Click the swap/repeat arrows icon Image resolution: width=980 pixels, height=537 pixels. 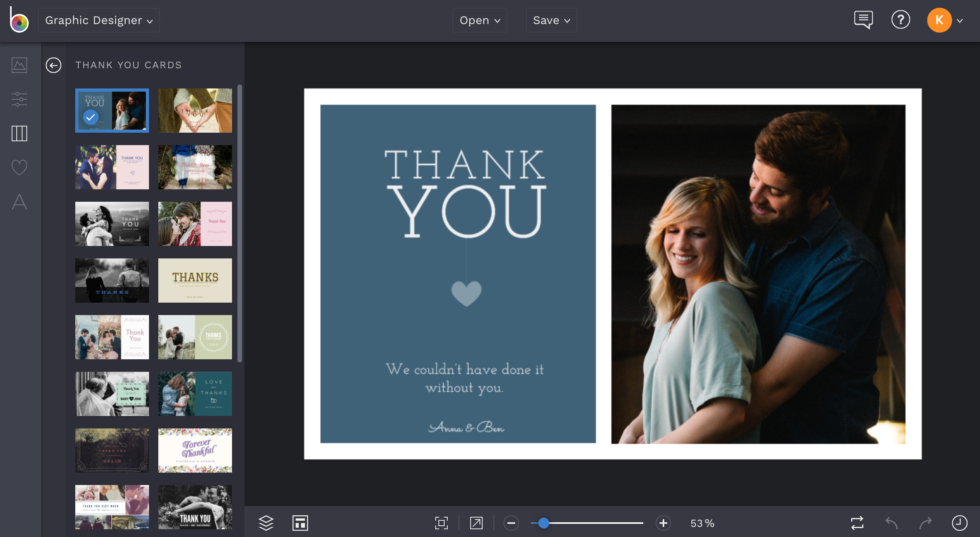[857, 523]
